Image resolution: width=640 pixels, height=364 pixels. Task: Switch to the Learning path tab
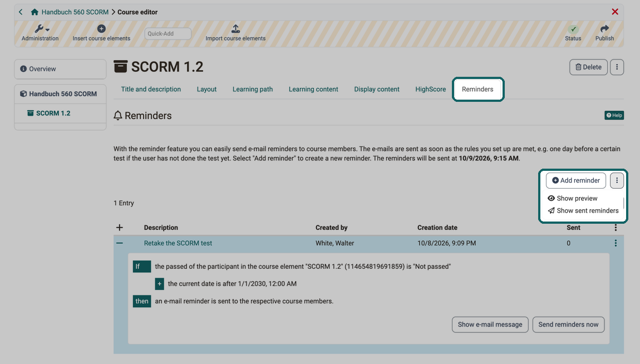click(x=253, y=90)
